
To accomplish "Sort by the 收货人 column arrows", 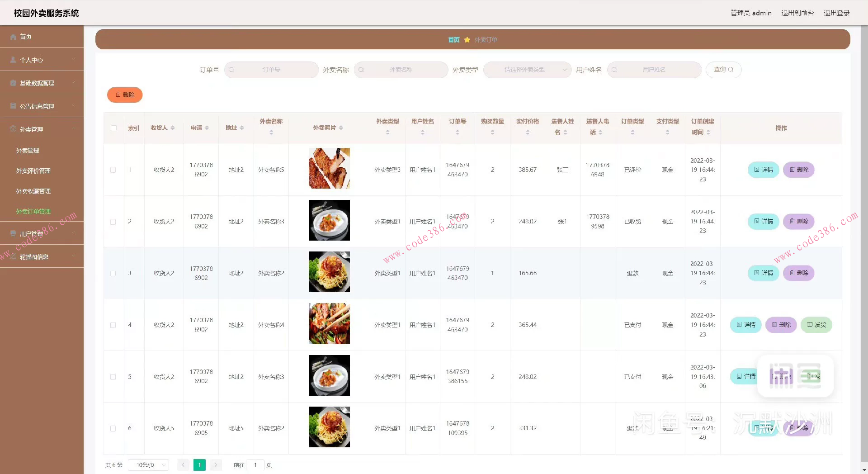I will (173, 128).
